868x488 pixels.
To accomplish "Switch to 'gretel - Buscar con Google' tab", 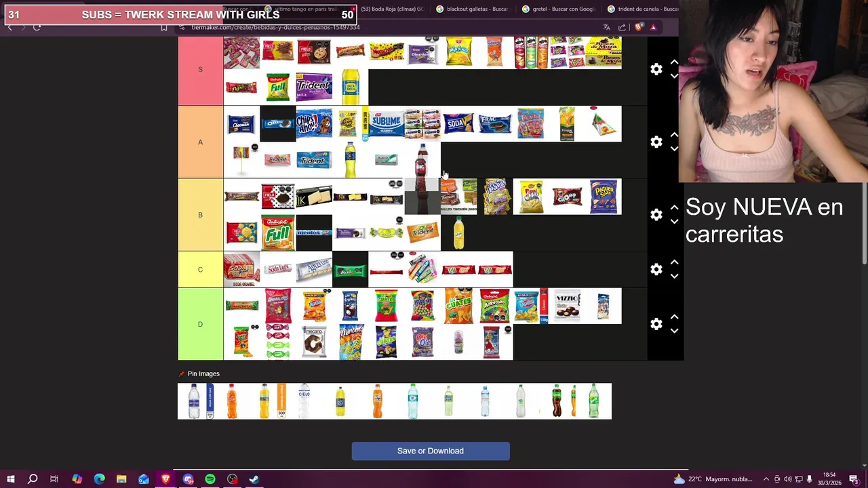I will pos(559,9).
